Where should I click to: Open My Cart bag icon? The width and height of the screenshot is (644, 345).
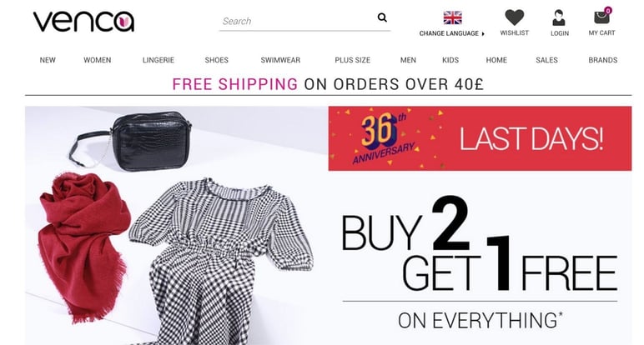[x=602, y=17]
